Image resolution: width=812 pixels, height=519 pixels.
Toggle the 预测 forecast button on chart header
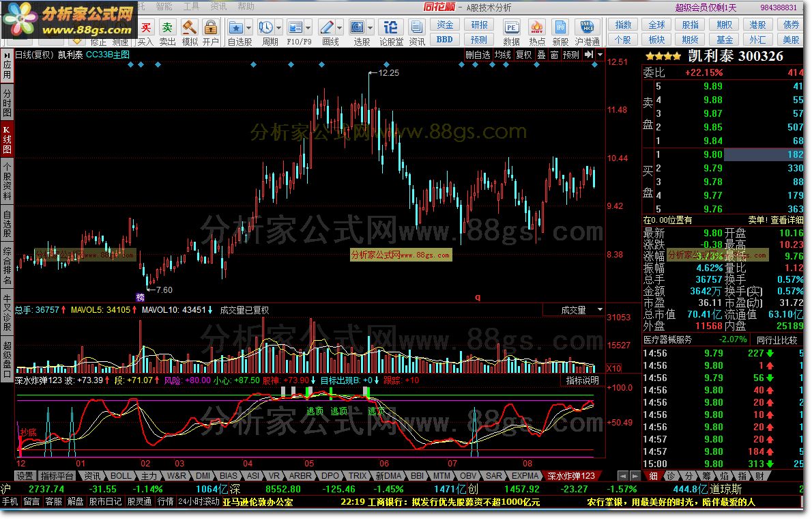(x=570, y=55)
